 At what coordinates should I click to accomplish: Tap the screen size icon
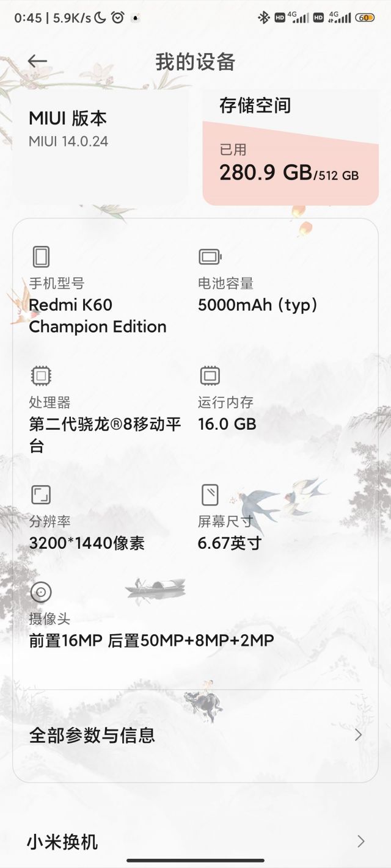pos(210,496)
